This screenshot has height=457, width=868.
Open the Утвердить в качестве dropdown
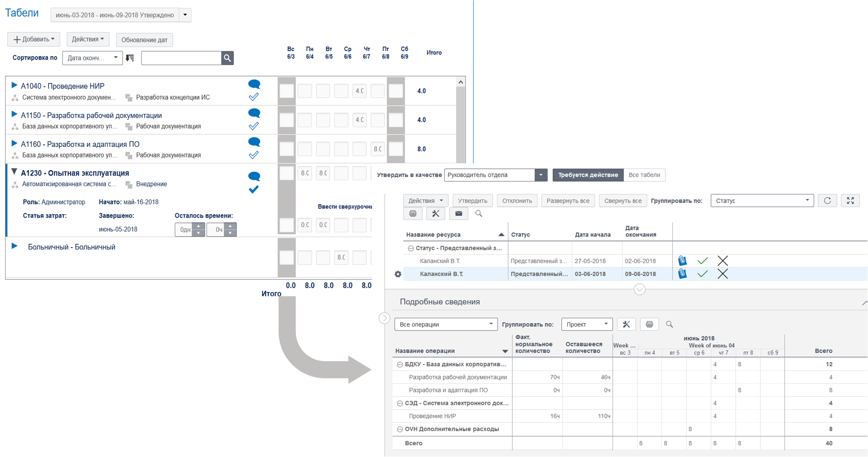[x=540, y=175]
